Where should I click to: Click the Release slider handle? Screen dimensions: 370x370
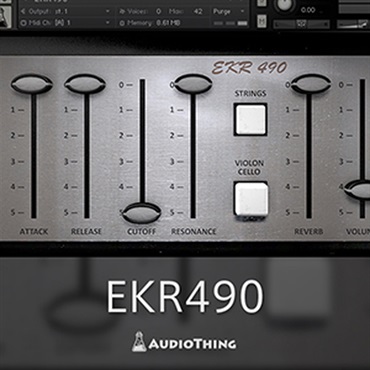pyautogui.click(x=85, y=84)
